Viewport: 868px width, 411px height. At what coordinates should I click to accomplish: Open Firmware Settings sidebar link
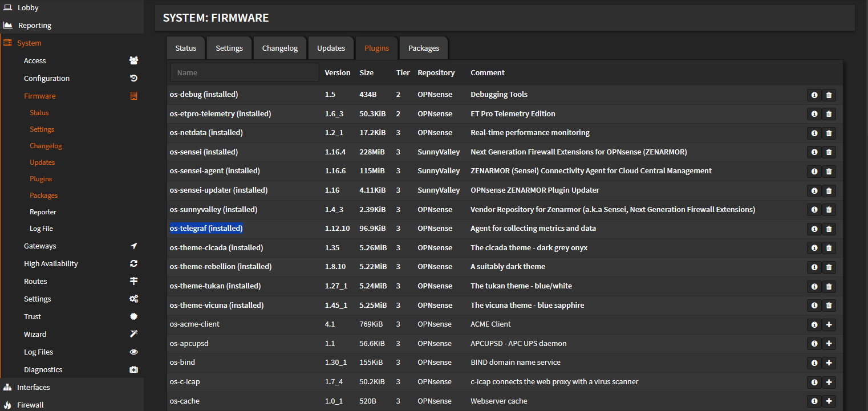tap(42, 129)
